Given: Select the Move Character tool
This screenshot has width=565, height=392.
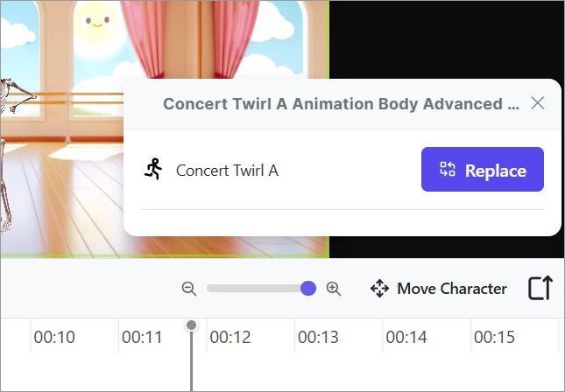Looking at the screenshot, I should tap(439, 289).
